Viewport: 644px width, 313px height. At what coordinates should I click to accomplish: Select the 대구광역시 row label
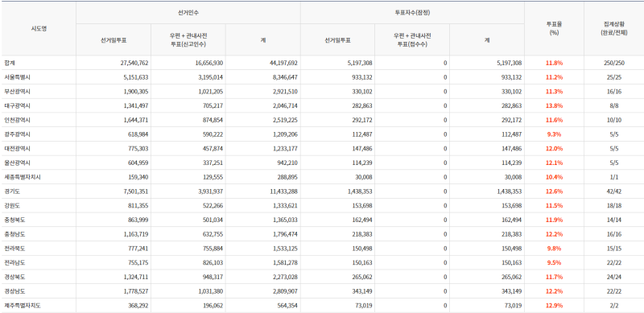coord(17,106)
